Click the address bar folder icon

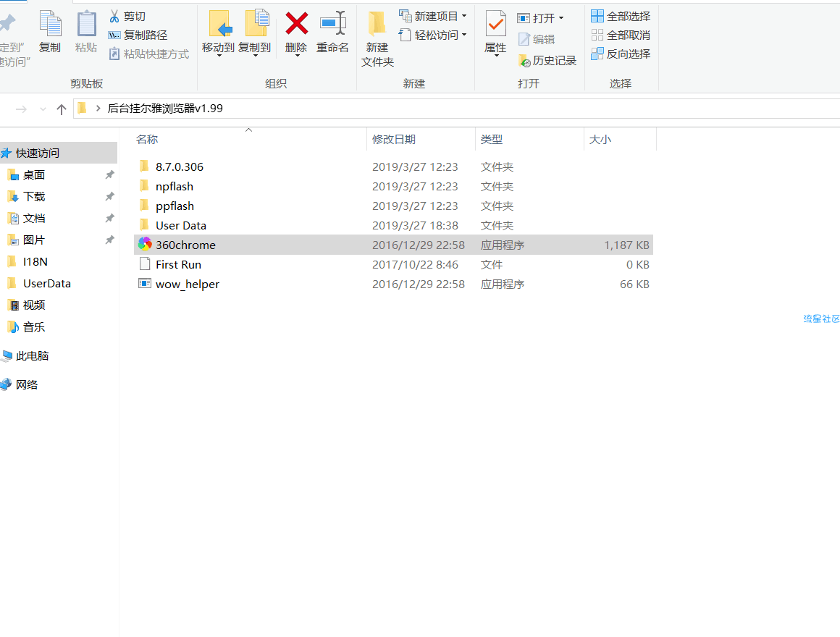point(82,108)
